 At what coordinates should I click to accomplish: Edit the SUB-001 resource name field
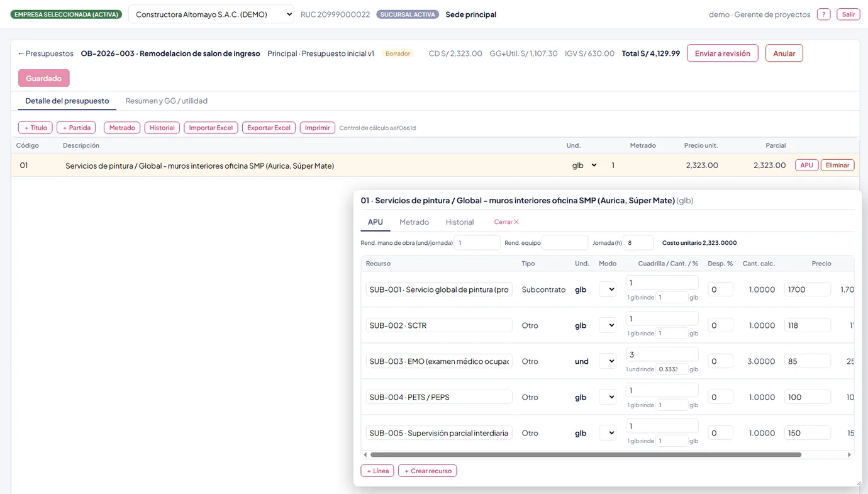(x=439, y=289)
